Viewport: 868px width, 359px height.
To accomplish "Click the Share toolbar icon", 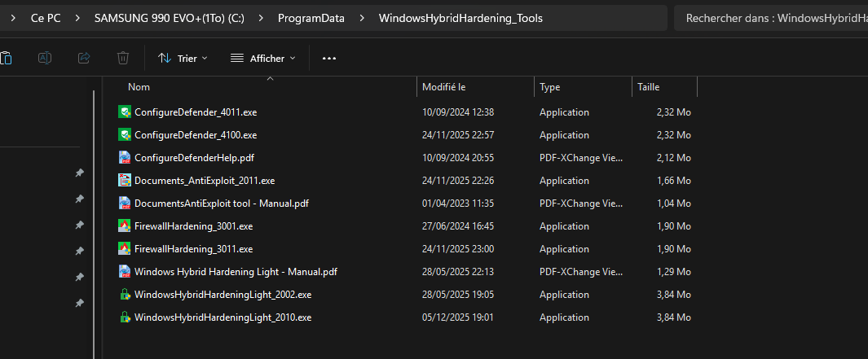I will 84,58.
